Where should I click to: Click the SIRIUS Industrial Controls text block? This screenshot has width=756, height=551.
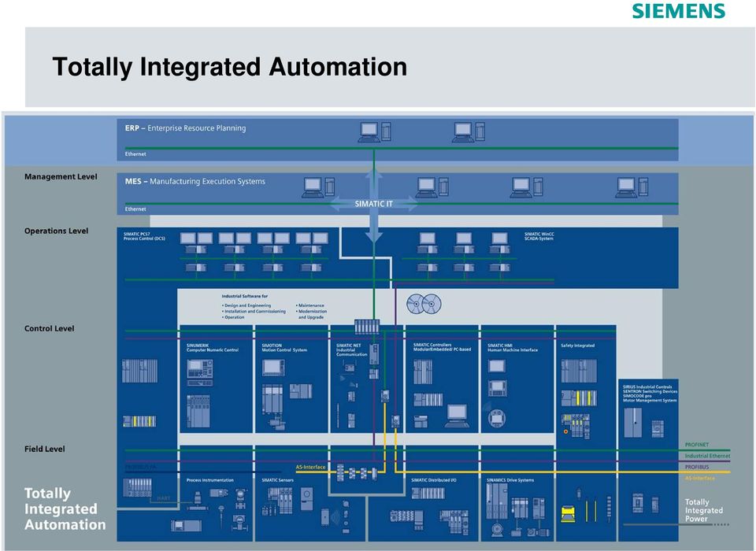(650, 394)
